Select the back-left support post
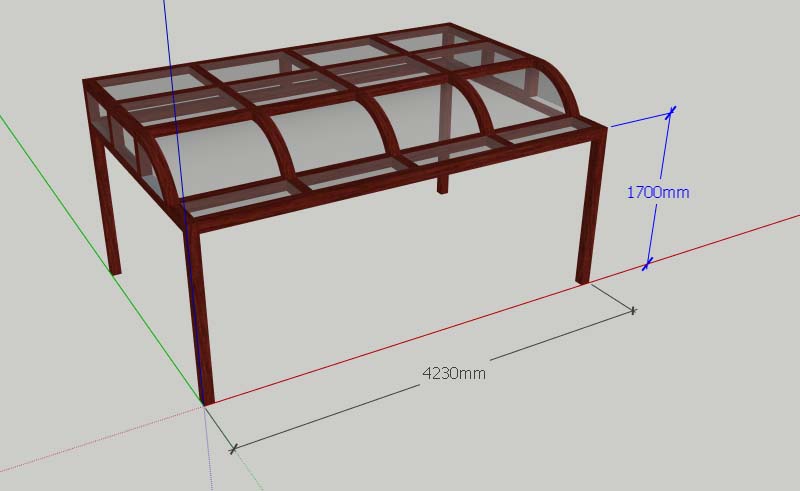Screen dimensions: 800x491 point(106,202)
